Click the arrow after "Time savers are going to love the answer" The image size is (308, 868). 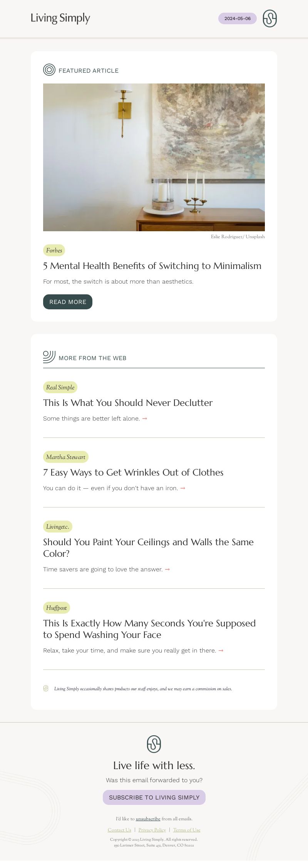coord(167,569)
